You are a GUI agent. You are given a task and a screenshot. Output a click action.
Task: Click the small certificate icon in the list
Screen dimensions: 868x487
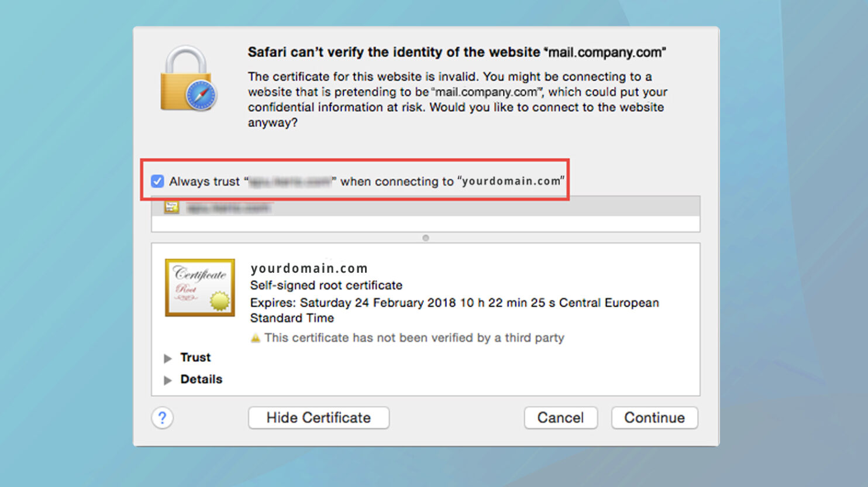pyautogui.click(x=171, y=207)
